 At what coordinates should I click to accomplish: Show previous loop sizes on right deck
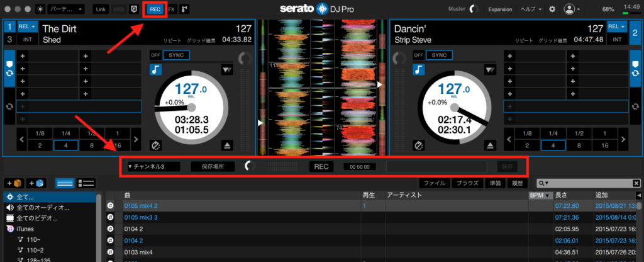(508, 140)
